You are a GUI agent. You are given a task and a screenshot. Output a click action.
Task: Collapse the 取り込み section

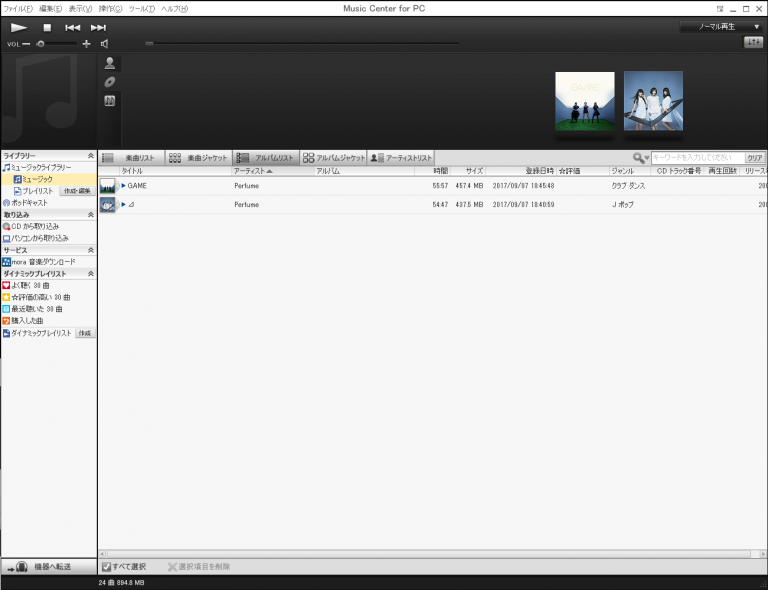(91, 214)
